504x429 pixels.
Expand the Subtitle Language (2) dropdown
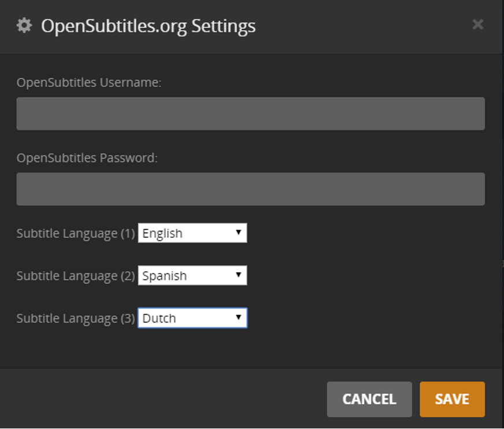coord(192,276)
